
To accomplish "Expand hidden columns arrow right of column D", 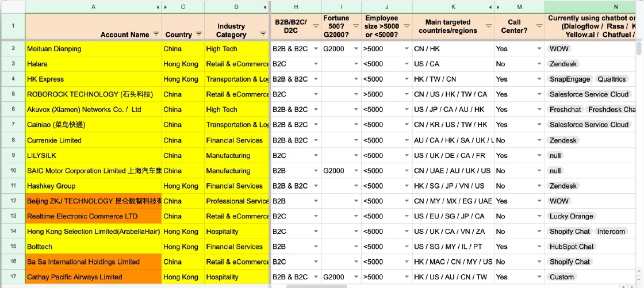I will (x=265, y=7).
